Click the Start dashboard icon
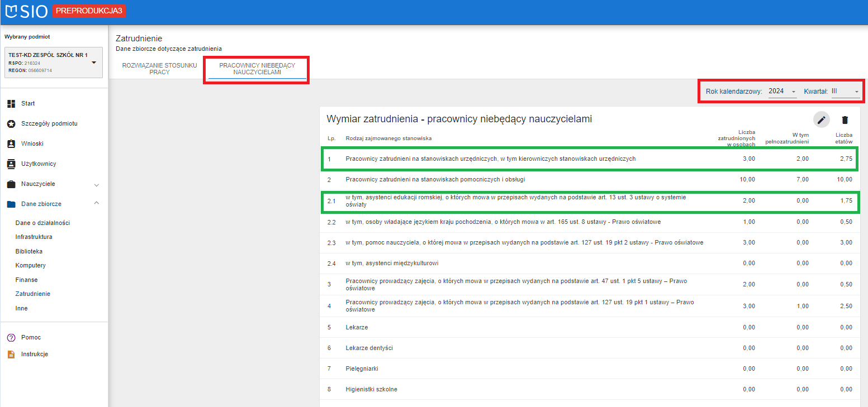The height and width of the screenshot is (407, 868). pyautogui.click(x=11, y=104)
